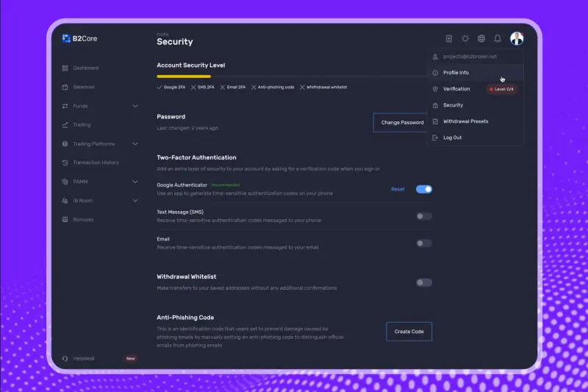Viewport: 588px width, 392px height.
Task: Disable the Google Authenticator toggle
Action: tap(424, 189)
